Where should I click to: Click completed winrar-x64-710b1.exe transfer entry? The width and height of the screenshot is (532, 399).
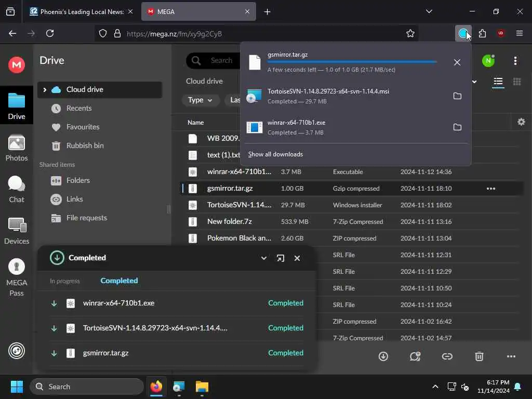point(177,303)
